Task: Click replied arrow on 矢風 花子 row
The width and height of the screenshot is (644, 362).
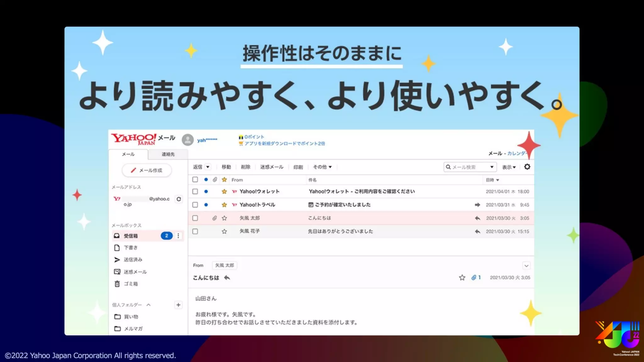Action: tap(477, 232)
